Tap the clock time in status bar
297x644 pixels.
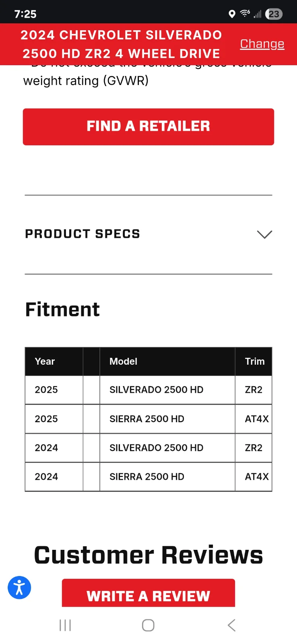coord(25,14)
